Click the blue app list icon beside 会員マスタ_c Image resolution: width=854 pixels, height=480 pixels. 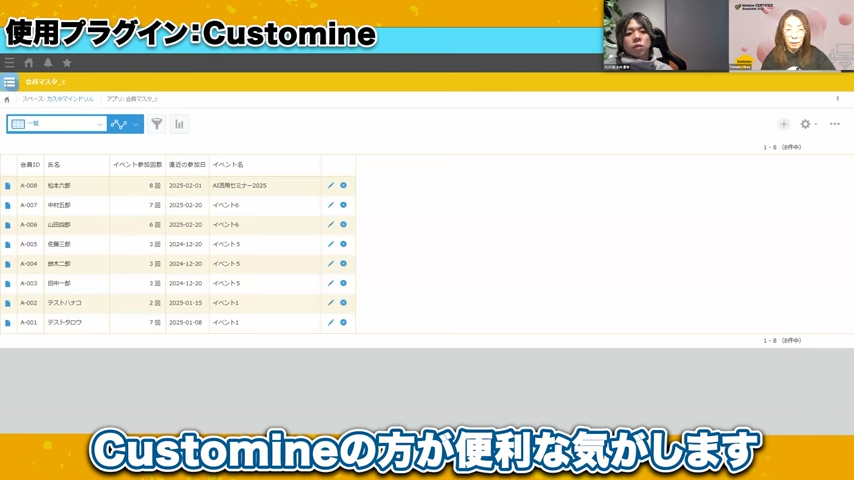(x=9, y=82)
